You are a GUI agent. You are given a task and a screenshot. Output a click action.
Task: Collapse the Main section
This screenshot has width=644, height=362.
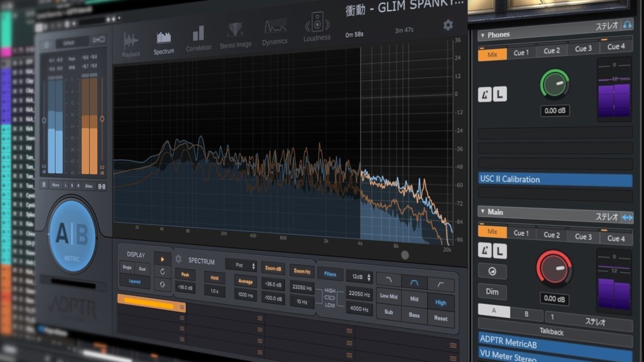click(482, 212)
